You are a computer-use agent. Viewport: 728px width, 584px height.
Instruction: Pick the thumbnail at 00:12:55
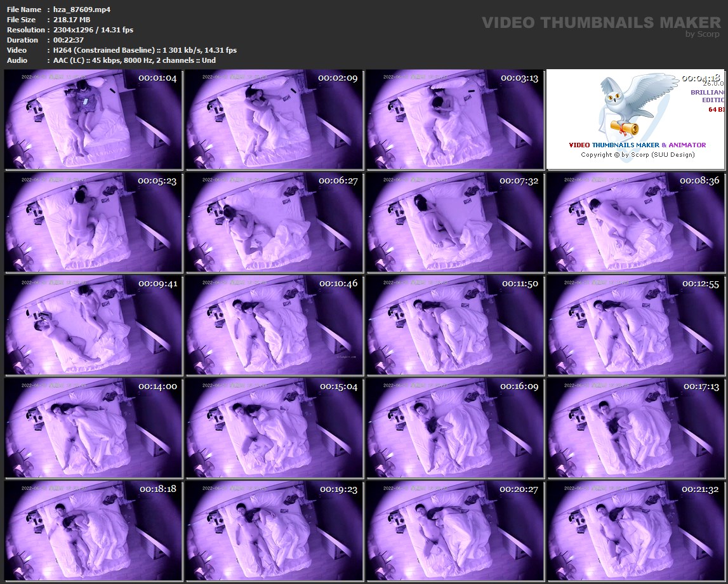636,325
